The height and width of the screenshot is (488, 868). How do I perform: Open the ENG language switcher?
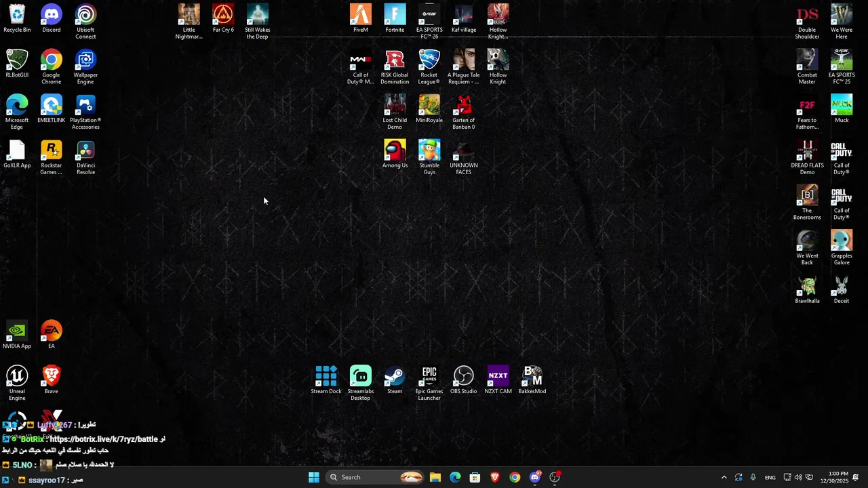(x=770, y=477)
